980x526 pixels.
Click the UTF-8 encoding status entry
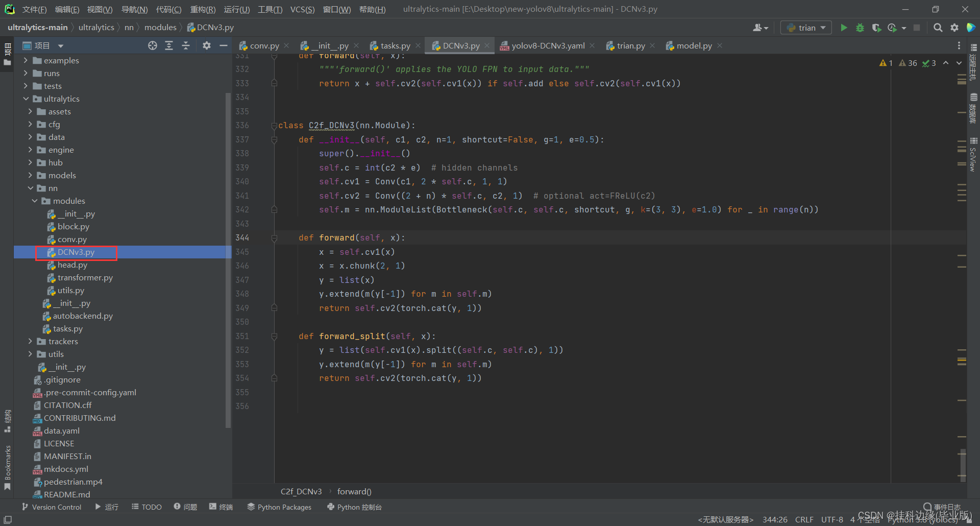click(832, 519)
